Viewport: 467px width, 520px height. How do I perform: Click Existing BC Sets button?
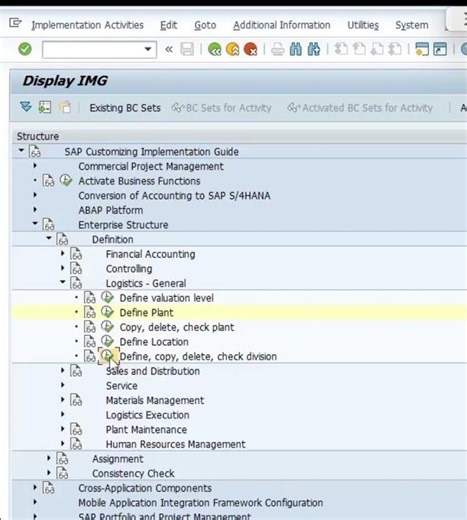pyautogui.click(x=125, y=108)
